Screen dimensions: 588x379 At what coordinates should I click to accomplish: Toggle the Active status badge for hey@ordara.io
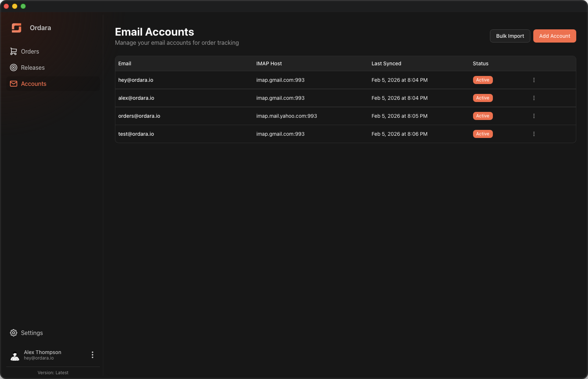point(483,80)
